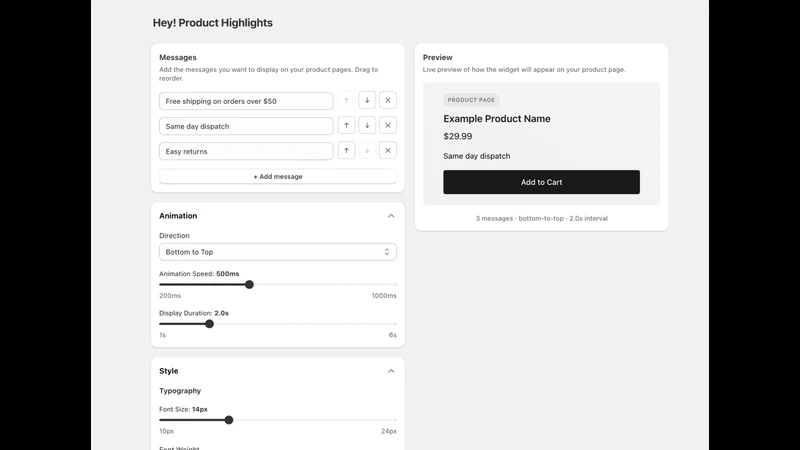Collapse the Style section
This screenshot has width=800, height=450.
(391, 371)
